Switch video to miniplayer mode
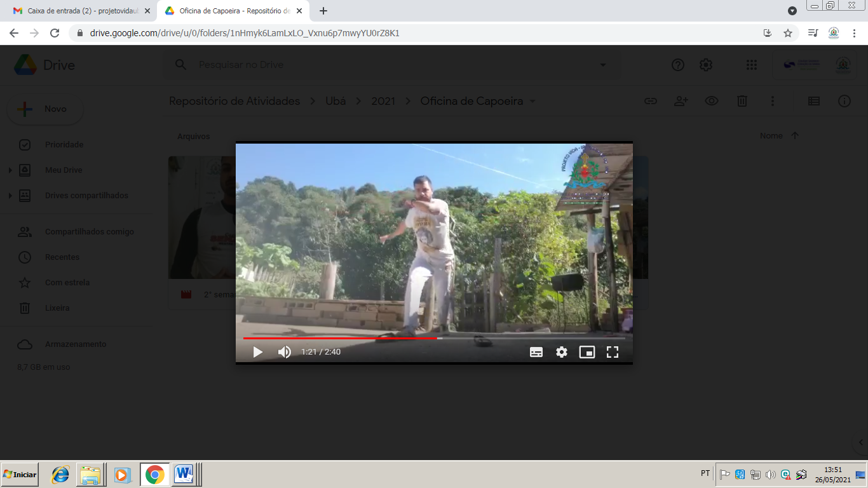Viewport: 868px width, 488px height. pyautogui.click(x=587, y=352)
